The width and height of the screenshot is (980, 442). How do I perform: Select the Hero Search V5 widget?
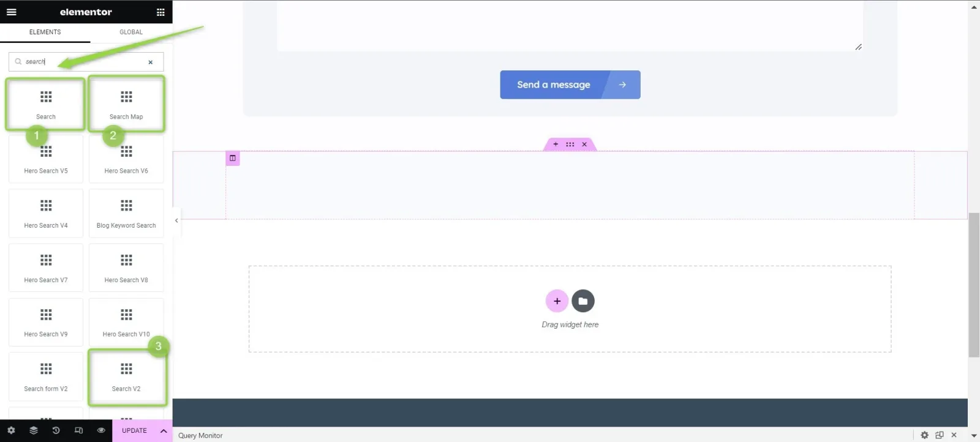point(46,159)
